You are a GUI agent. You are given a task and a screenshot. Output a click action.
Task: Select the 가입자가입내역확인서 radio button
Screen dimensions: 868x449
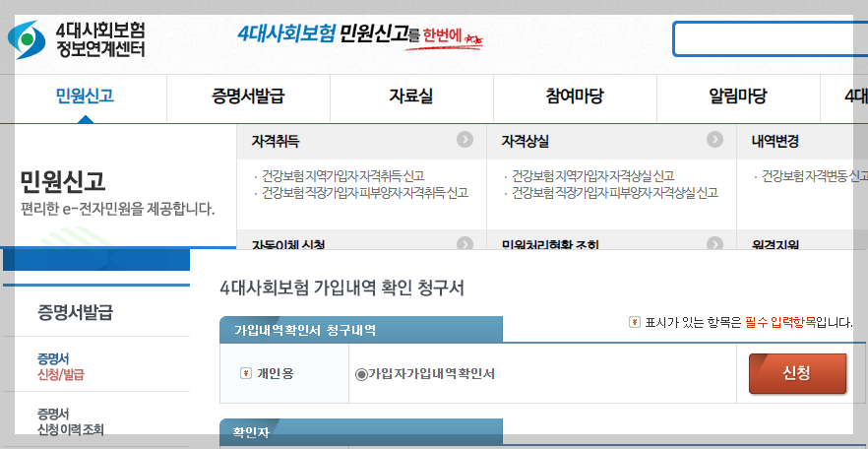(361, 375)
